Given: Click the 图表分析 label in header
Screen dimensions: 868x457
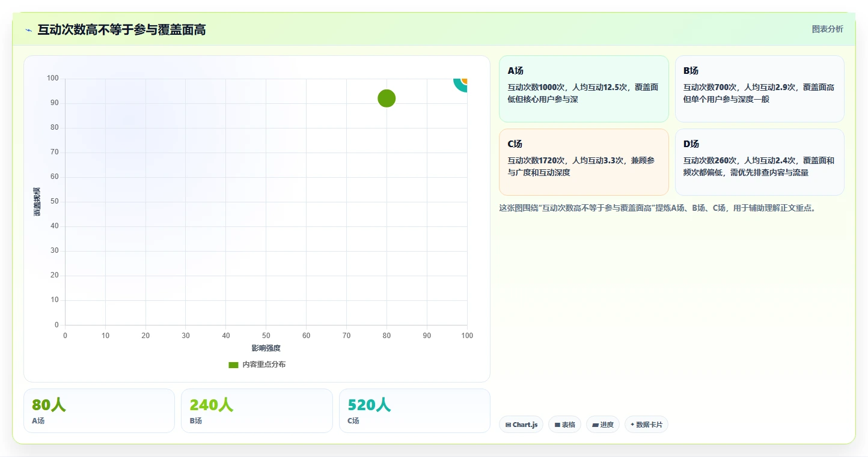Looking at the screenshot, I should [x=827, y=29].
